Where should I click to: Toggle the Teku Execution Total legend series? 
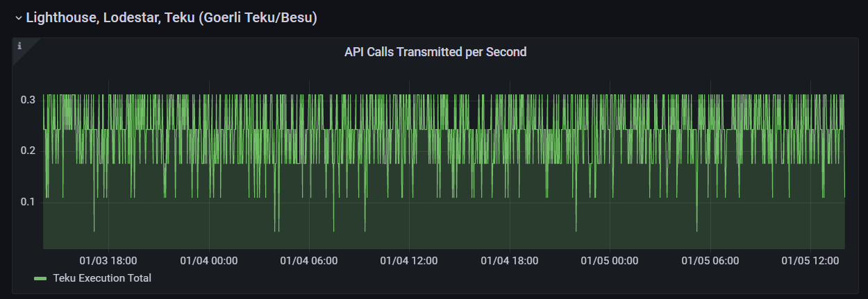(102, 278)
